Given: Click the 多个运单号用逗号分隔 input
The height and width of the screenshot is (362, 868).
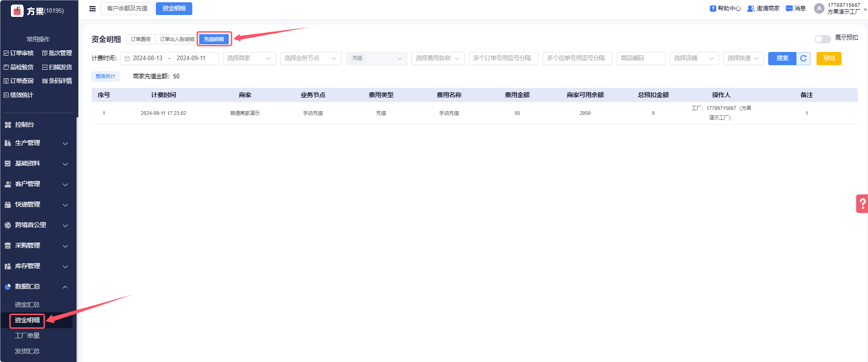Looking at the screenshot, I should [577, 58].
